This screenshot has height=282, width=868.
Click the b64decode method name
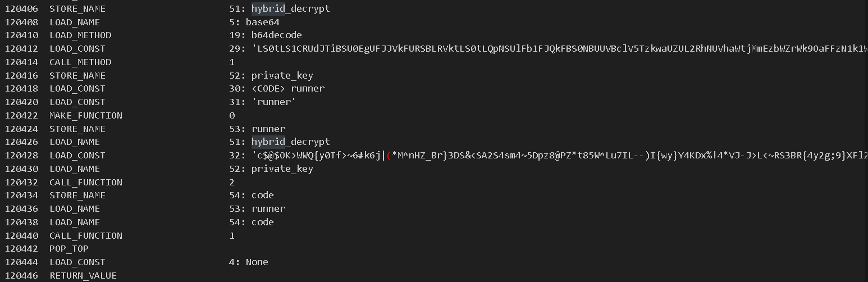(x=276, y=35)
